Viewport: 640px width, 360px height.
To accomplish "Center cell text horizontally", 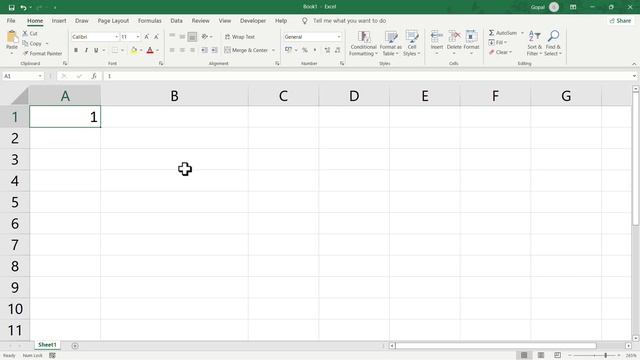I will pos(182,50).
